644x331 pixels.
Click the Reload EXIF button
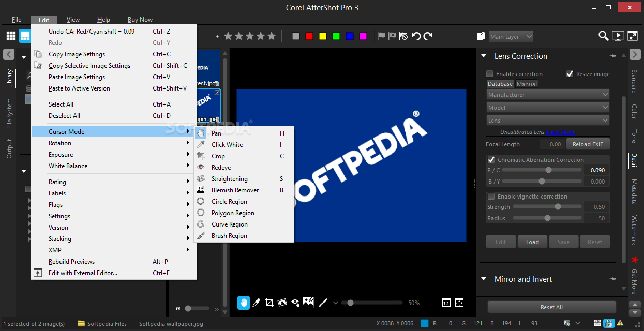coord(588,144)
